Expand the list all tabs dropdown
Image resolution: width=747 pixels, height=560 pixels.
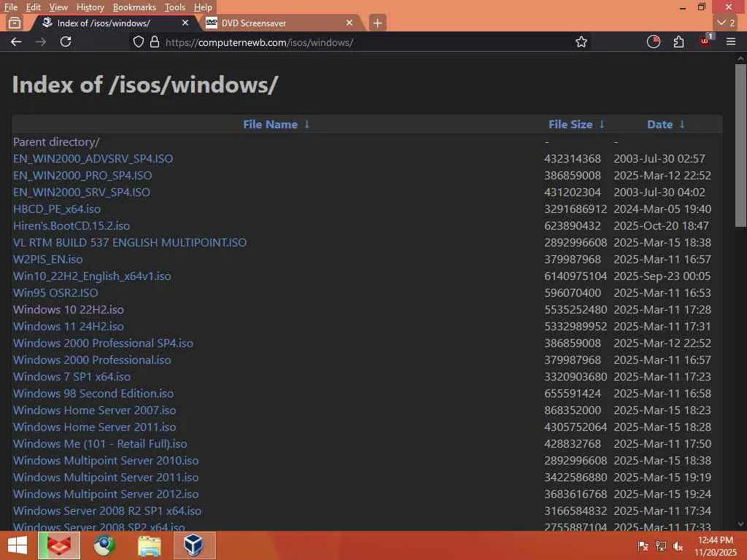[x=727, y=23]
